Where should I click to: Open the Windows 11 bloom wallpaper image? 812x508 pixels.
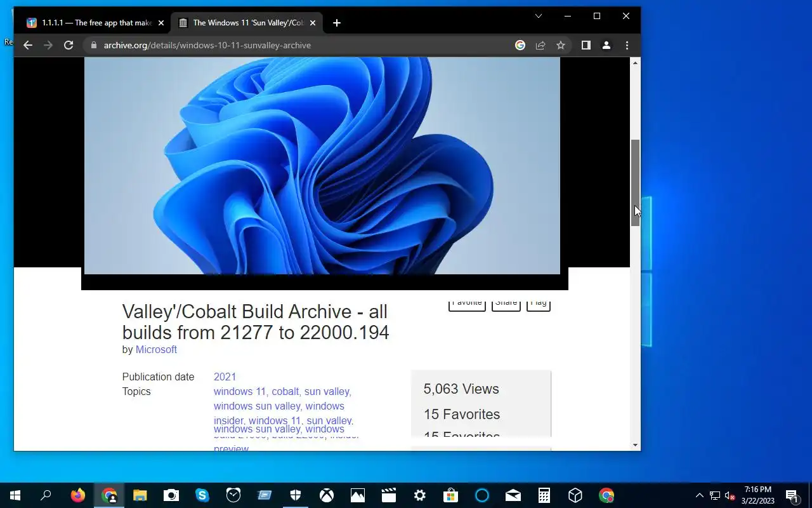point(322,166)
